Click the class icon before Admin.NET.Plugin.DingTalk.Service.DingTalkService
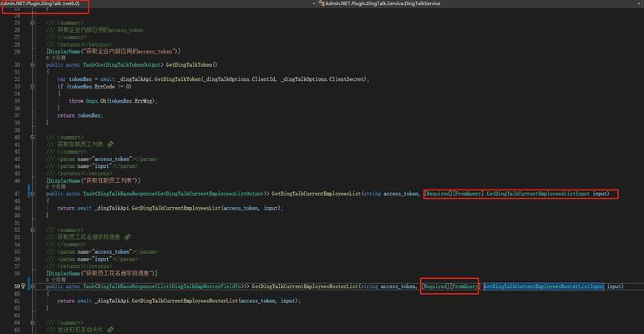The height and width of the screenshot is (334, 644). pos(322,3)
